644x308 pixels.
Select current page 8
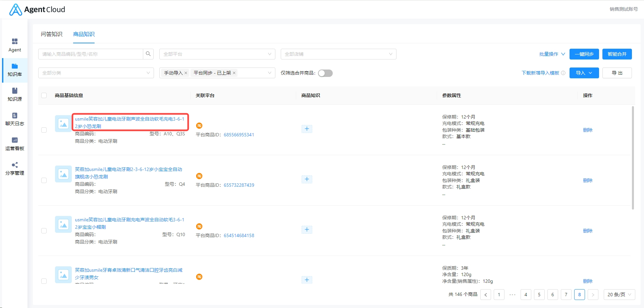579,295
